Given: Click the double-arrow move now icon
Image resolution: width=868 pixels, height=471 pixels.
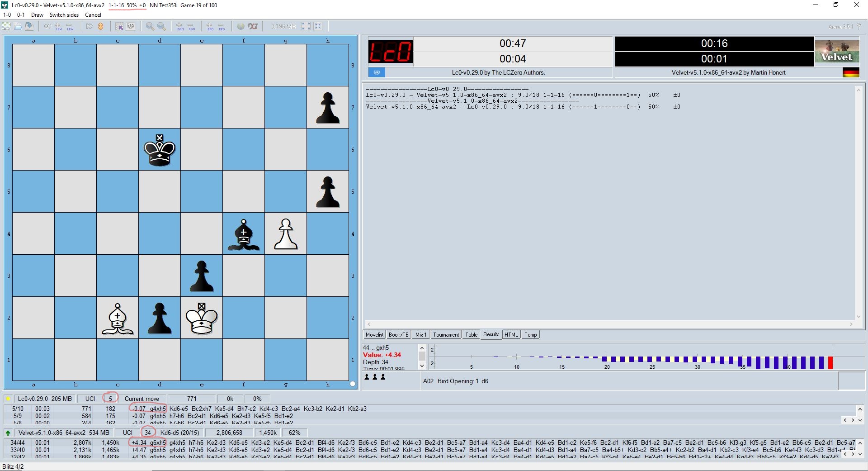Looking at the screenshot, I should pyautogui.click(x=90, y=26).
